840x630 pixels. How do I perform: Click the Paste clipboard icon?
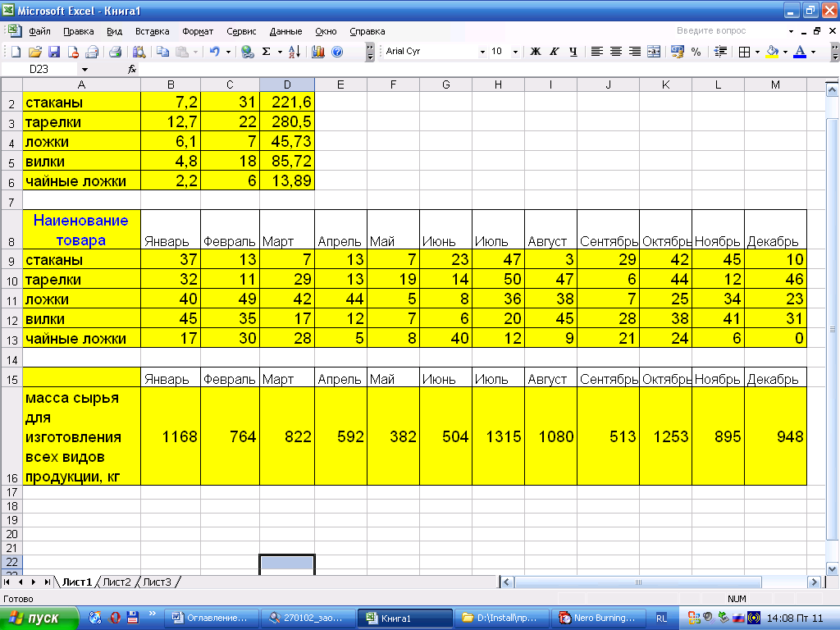(x=183, y=52)
